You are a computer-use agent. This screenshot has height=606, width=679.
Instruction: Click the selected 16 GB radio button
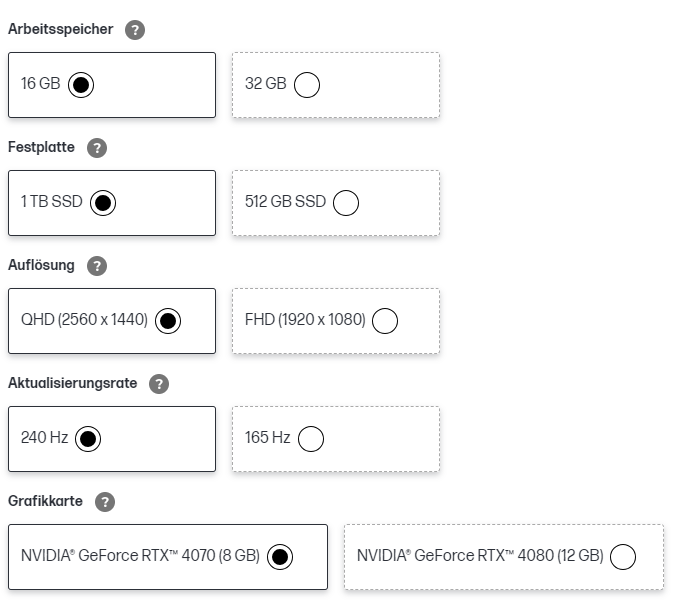(x=82, y=85)
